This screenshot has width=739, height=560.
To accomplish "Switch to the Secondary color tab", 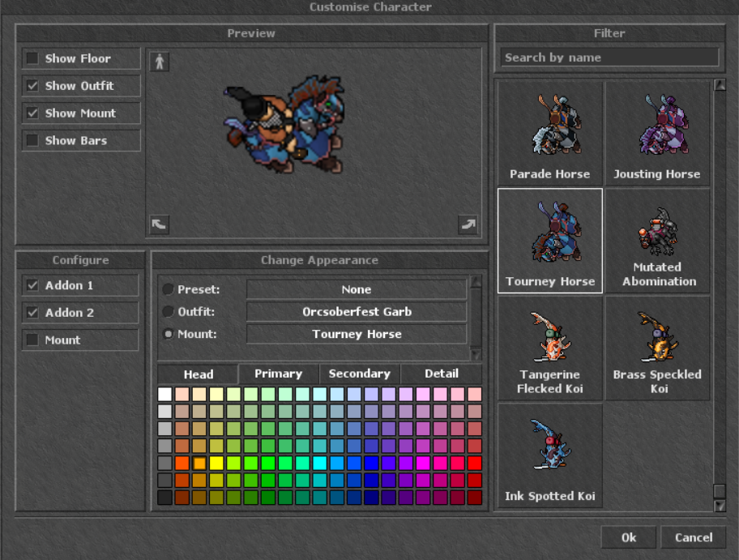I will click(360, 374).
